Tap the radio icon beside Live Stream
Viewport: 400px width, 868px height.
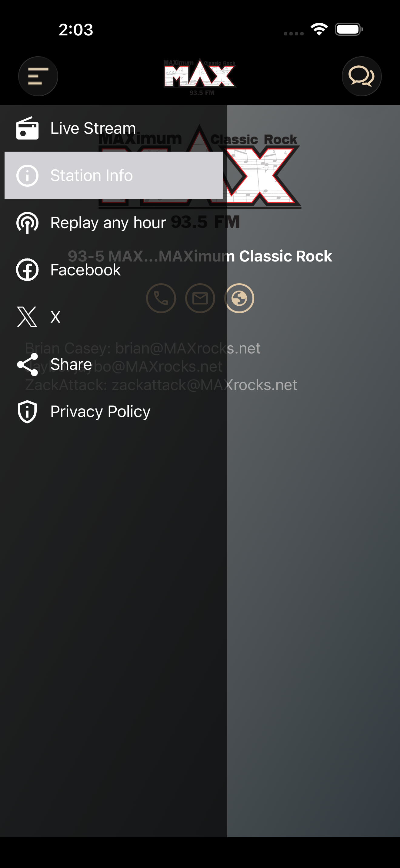point(27,128)
